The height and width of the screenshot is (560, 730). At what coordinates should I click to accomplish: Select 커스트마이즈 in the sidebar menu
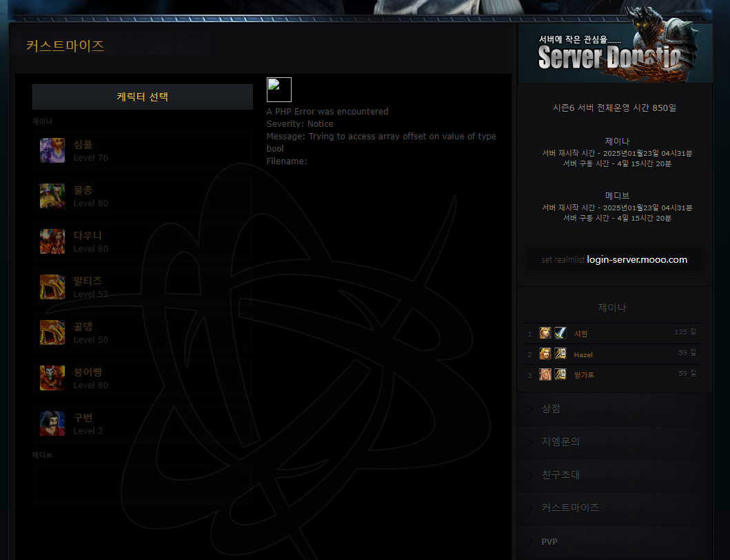(615, 508)
